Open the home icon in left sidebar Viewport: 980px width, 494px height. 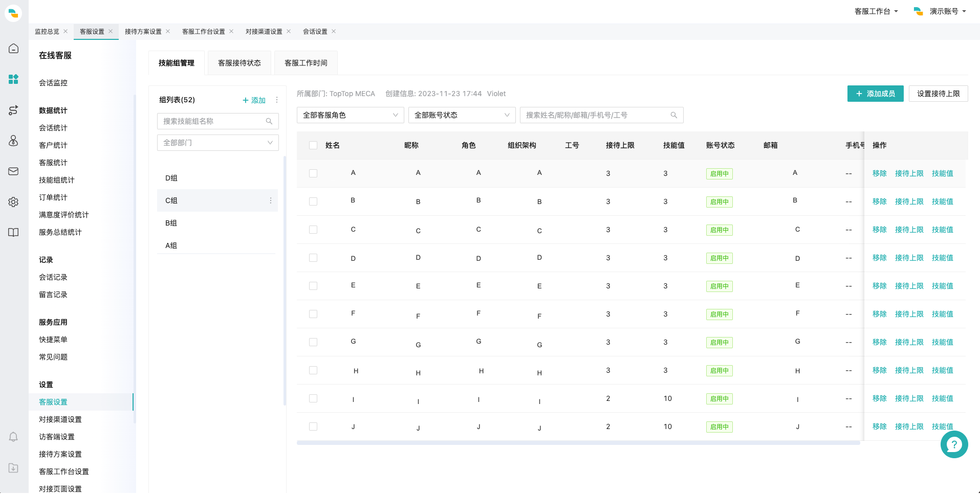(14, 49)
